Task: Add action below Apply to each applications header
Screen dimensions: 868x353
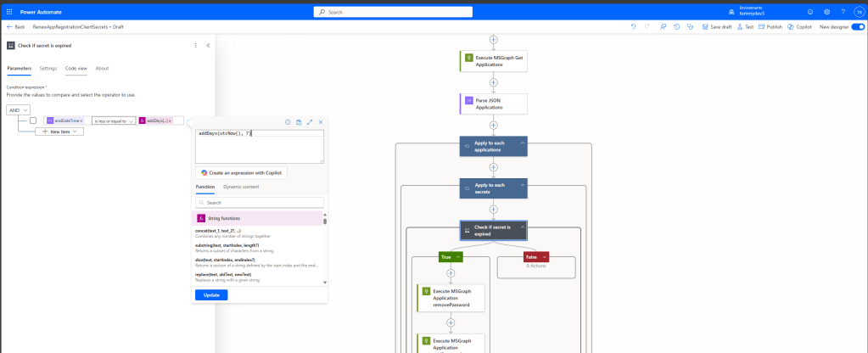Action: pyautogui.click(x=493, y=167)
